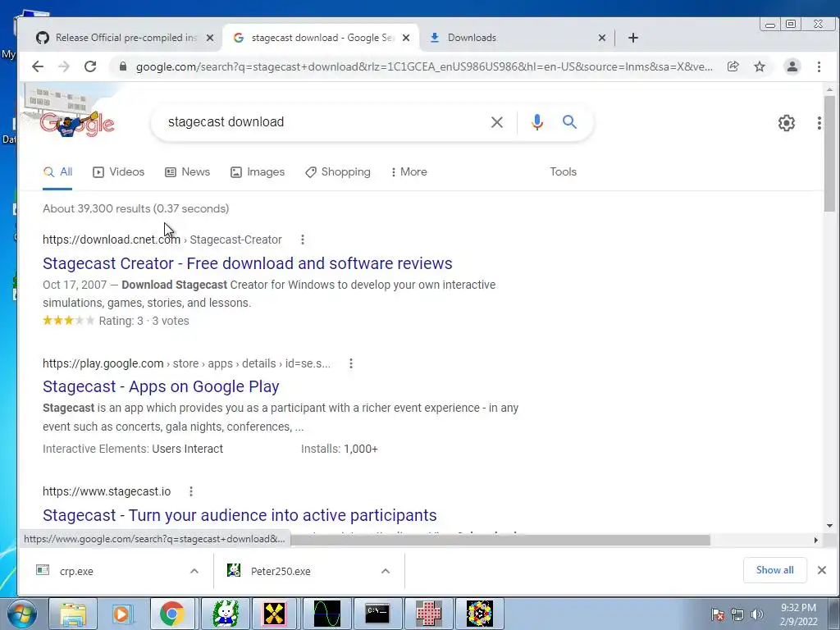Expand the More search filters
Viewport: 840px width, 630px height.
pos(409,172)
